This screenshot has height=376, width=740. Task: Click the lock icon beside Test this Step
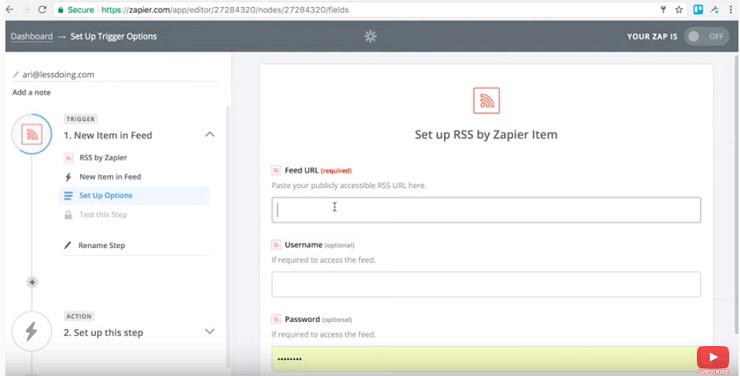pyautogui.click(x=68, y=215)
